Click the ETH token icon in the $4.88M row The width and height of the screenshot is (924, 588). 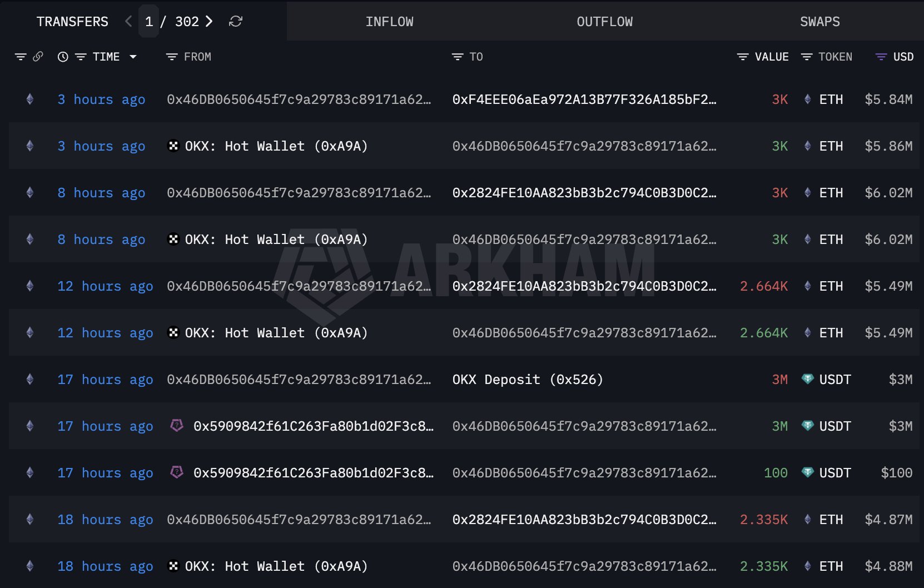pos(808,566)
